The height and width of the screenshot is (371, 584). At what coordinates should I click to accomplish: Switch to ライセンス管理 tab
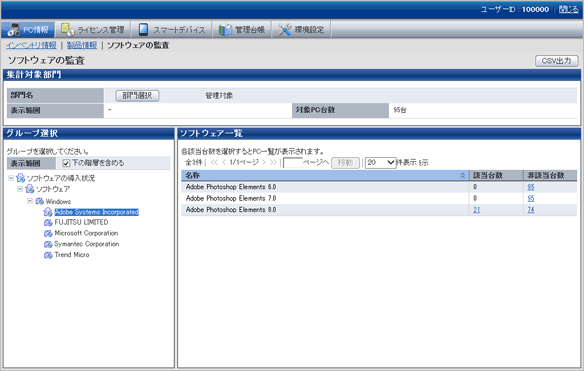[93, 29]
